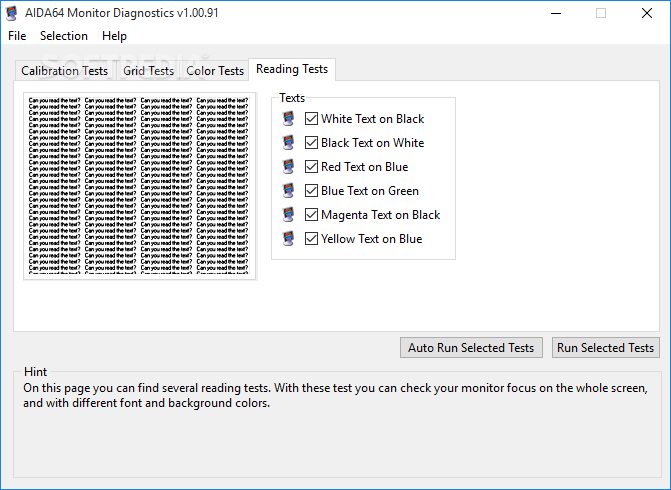The height and width of the screenshot is (490, 671).
Task: Minimize the AIDA64 Monitor Diagnostics window
Action: 556,13
